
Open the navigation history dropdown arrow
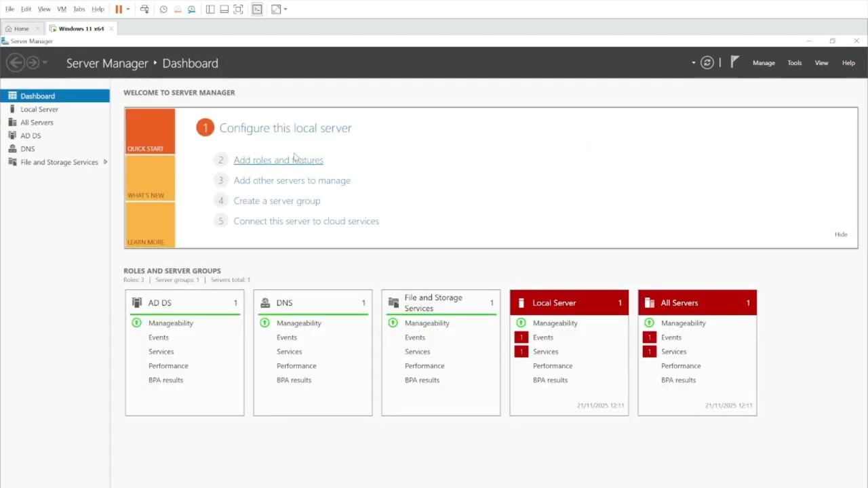click(45, 63)
